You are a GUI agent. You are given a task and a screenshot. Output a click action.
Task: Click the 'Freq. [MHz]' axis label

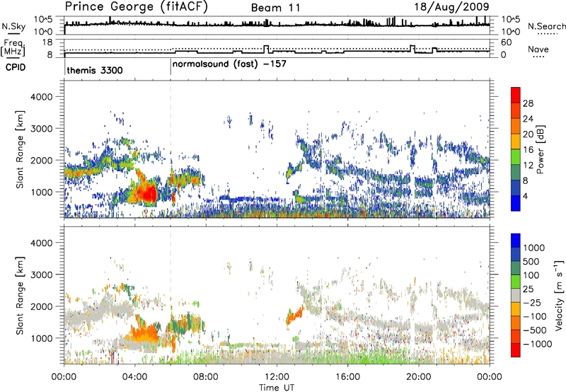pyautogui.click(x=13, y=48)
